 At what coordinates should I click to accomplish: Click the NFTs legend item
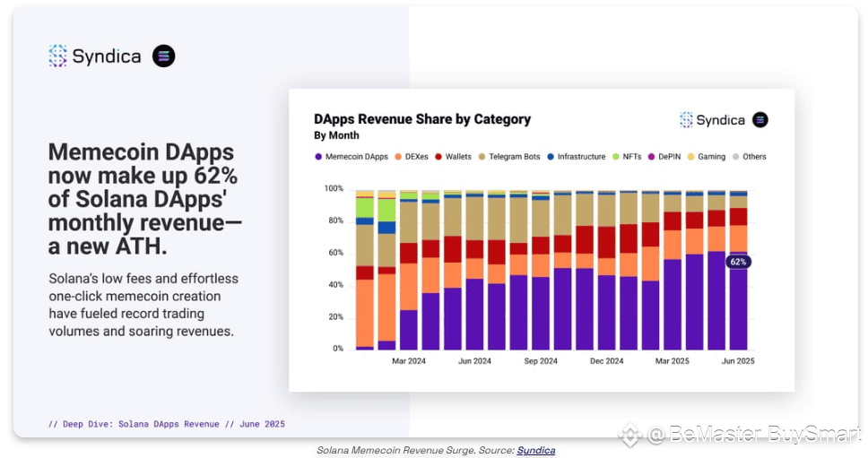click(x=627, y=157)
